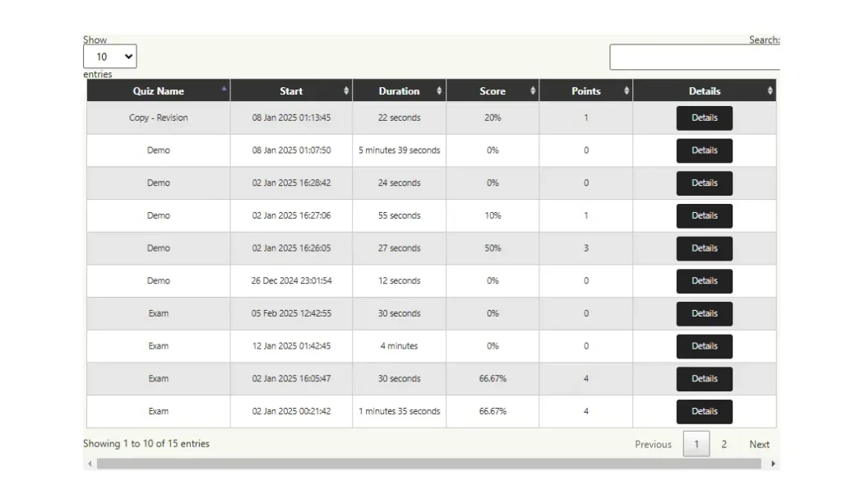Click the '24 seconds' duration cell

[x=399, y=183]
